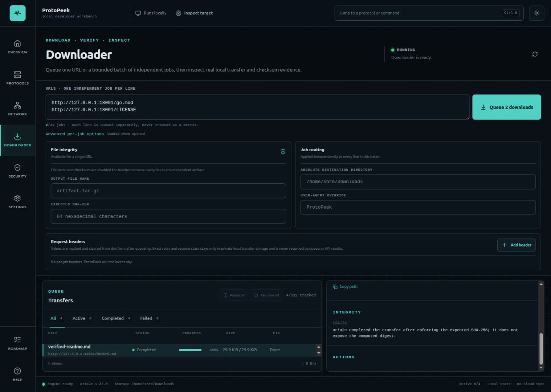Click the green Running status indicator
551x392 pixels.
coord(393,50)
